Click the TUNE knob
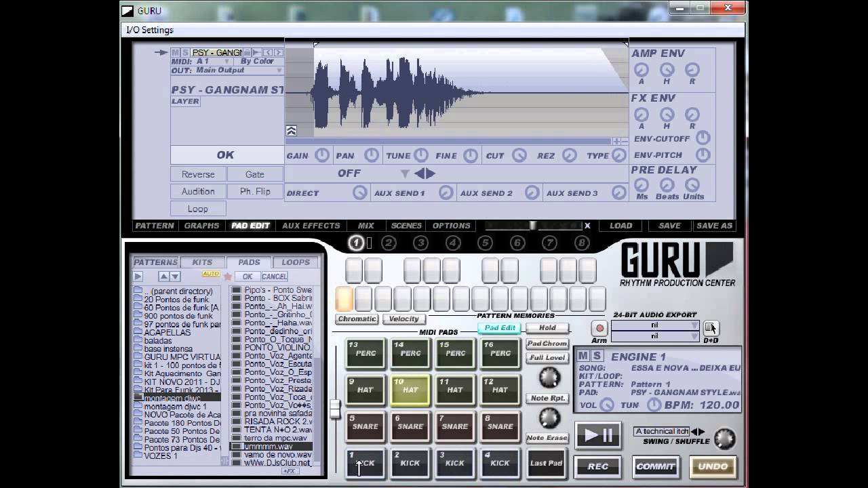The height and width of the screenshot is (488, 868). [421, 155]
